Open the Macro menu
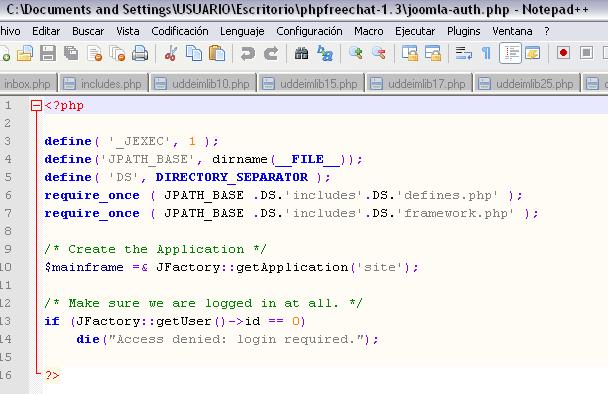608x394 pixels. [368, 31]
